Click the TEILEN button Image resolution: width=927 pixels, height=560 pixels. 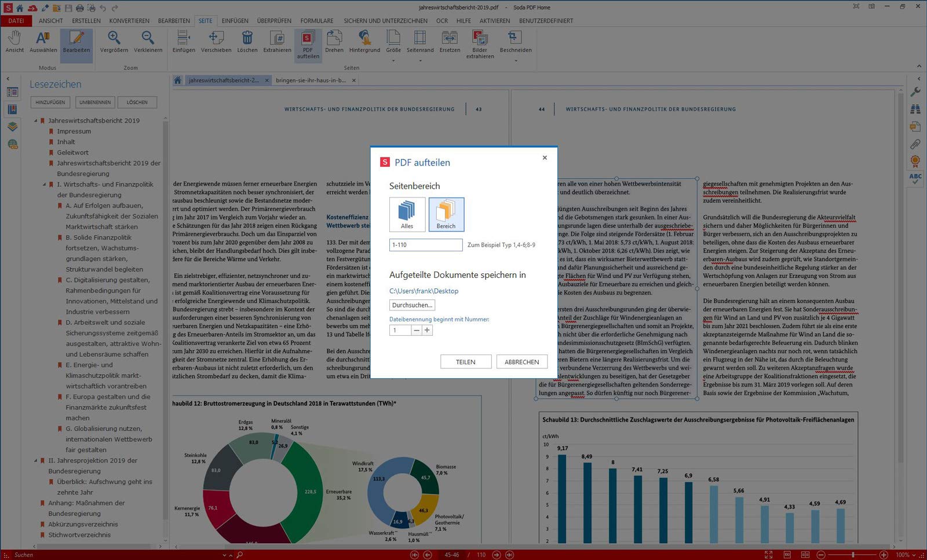[x=466, y=362]
